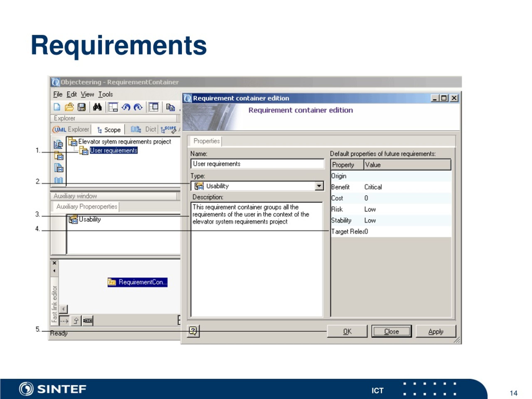This screenshot has height=399, width=532.
Task: Click the Value column header
Action: pyautogui.click(x=408, y=165)
